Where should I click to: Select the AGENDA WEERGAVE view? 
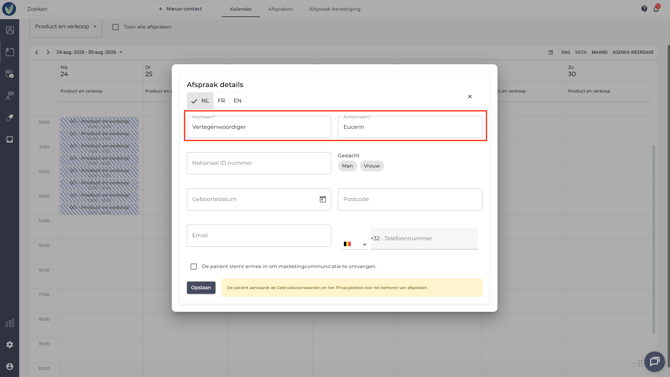[x=633, y=52]
